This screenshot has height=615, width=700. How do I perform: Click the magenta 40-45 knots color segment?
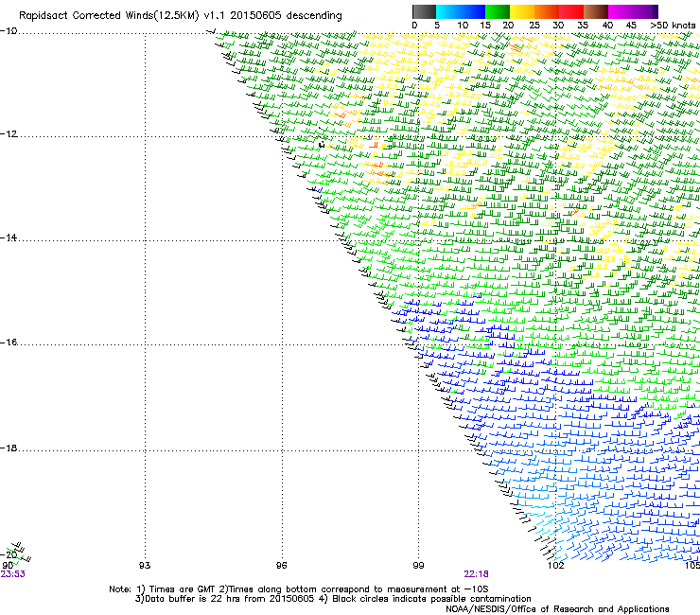pos(621,11)
